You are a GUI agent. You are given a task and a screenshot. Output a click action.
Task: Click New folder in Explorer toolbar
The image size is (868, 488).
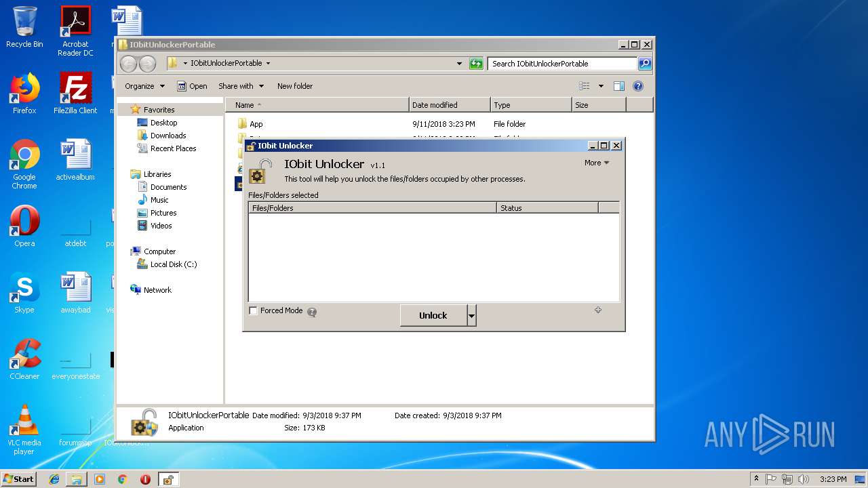pos(295,86)
